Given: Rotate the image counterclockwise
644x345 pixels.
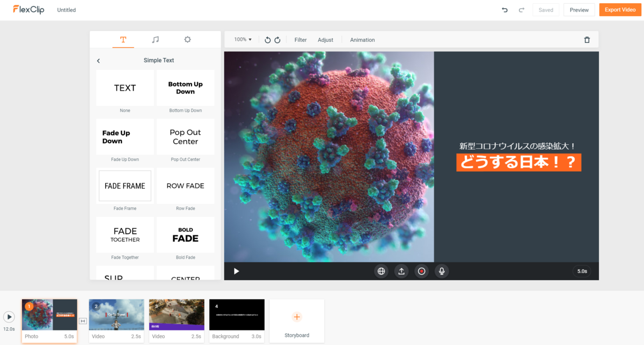Looking at the screenshot, I should [x=267, y=40].
